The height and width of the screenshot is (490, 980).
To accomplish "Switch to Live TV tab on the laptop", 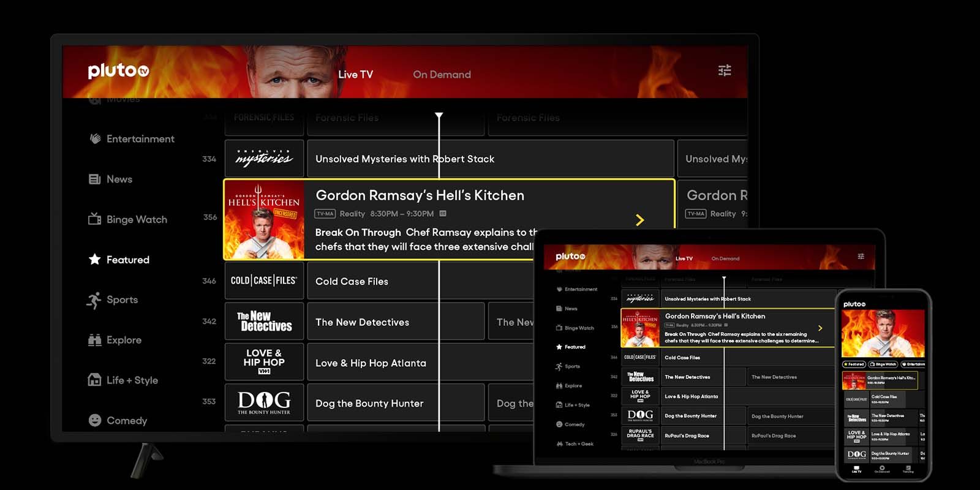I will pos(684,258).
